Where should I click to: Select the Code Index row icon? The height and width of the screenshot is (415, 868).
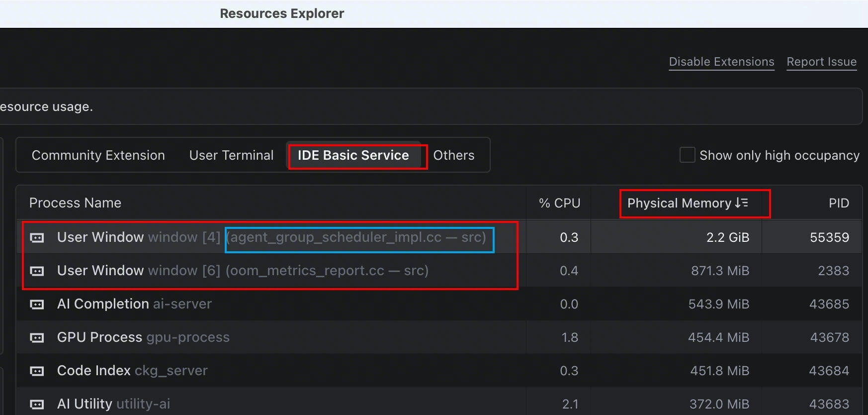37,371
